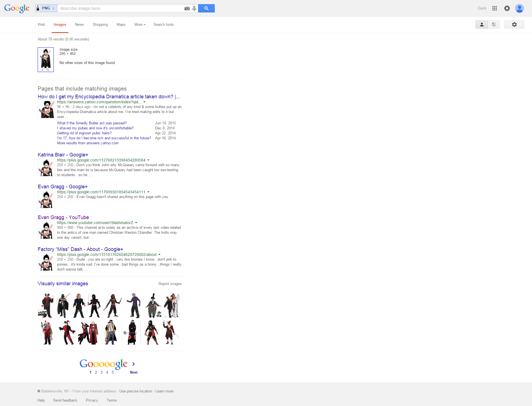Click the microphone voice search icon
This screenshot has height=406, width=532.
pos(194,8)
